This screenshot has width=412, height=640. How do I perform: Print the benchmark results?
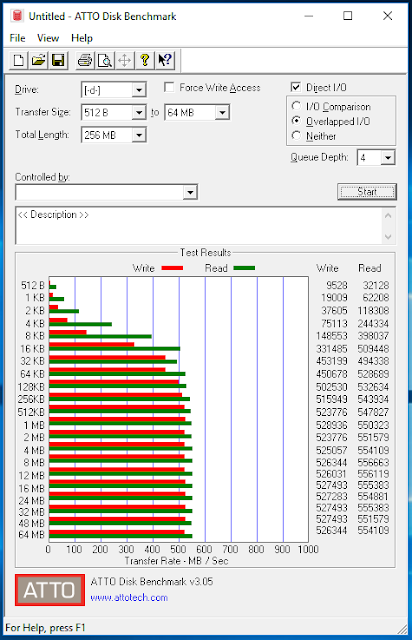85,60
